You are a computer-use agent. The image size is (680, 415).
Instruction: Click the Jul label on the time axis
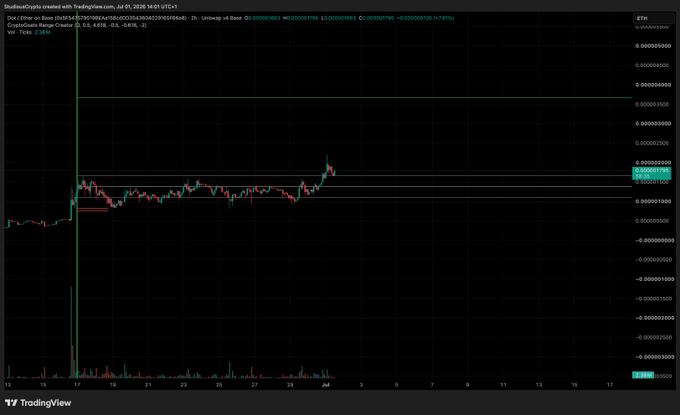[x=326, y=385]
